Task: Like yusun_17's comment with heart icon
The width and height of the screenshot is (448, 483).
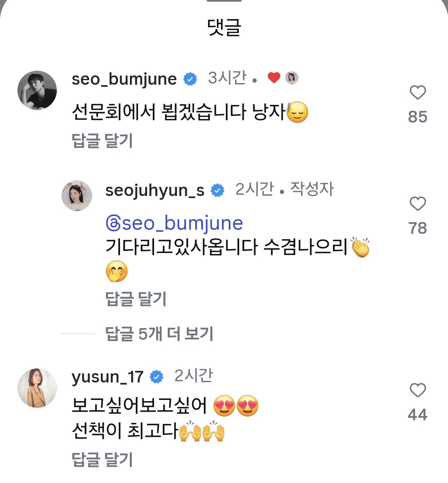Action: tap(418, 390)
